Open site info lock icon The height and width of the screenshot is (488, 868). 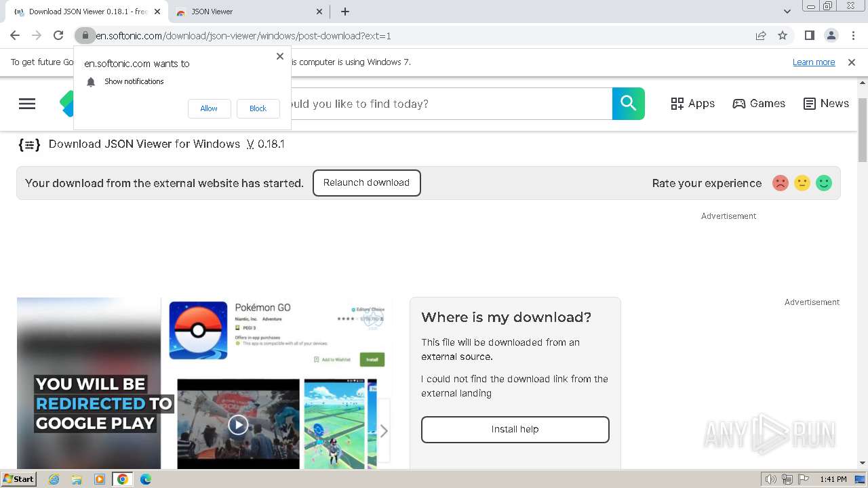click(x=85, y=36)
